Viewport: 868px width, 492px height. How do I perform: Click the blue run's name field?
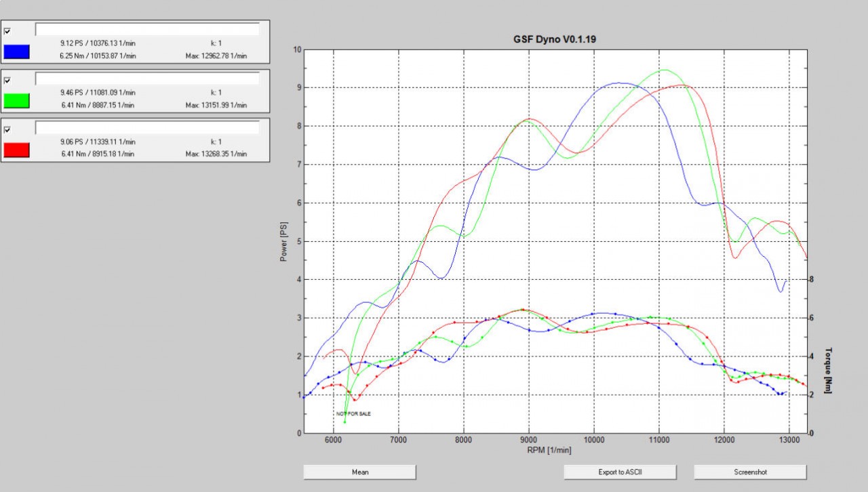[146, 30]
